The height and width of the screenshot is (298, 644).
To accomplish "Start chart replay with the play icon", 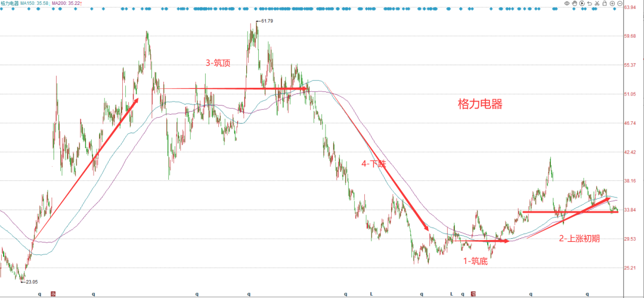I will [582, 4].
